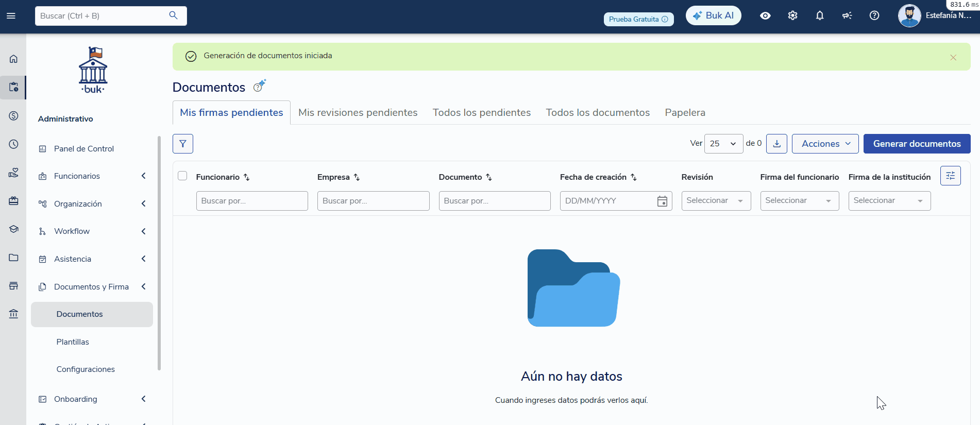The image size is (980, 425).
Task: Expand the Funcionarios menu
Action: (x=92, y=176)
